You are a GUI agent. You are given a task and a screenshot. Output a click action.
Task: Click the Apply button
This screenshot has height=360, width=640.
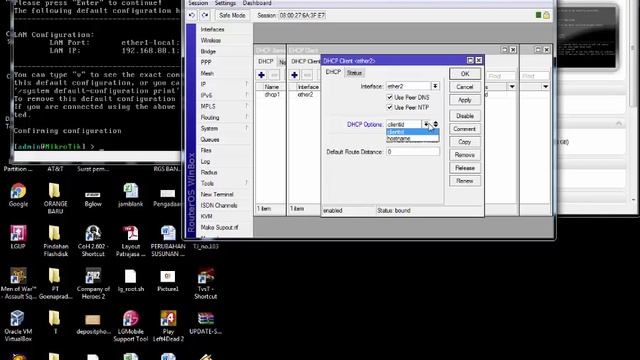pos(465,100)
